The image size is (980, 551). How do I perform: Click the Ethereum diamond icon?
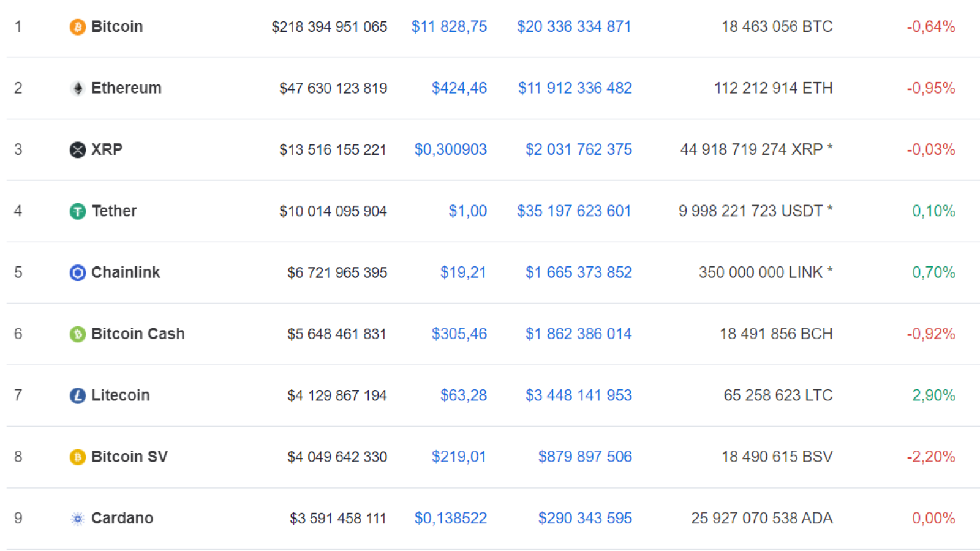78,89
